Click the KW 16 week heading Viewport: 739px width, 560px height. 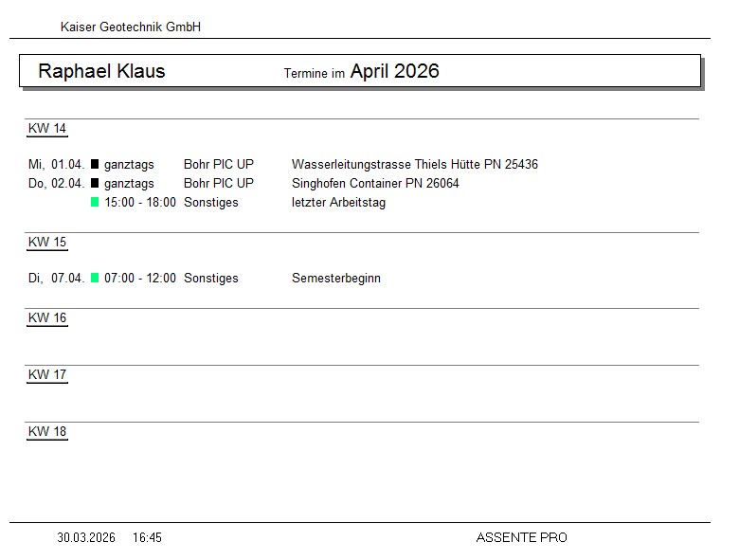(x=47, y=318)
